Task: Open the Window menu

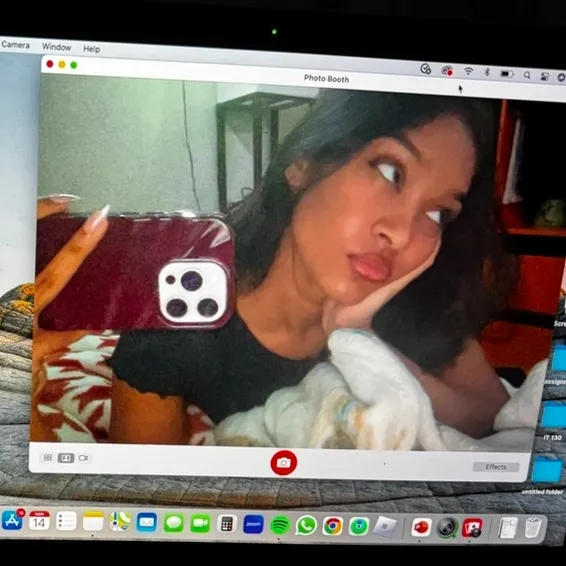Action: 56,47
